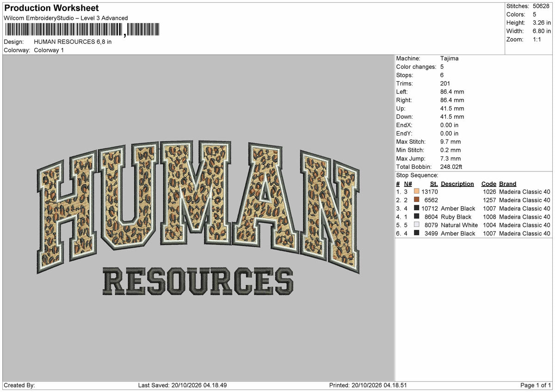Image resolution: width=555 pixels, height=392 pixels.
Task: Click the Colors value 5 in header
Action: [x=535, y=14]
